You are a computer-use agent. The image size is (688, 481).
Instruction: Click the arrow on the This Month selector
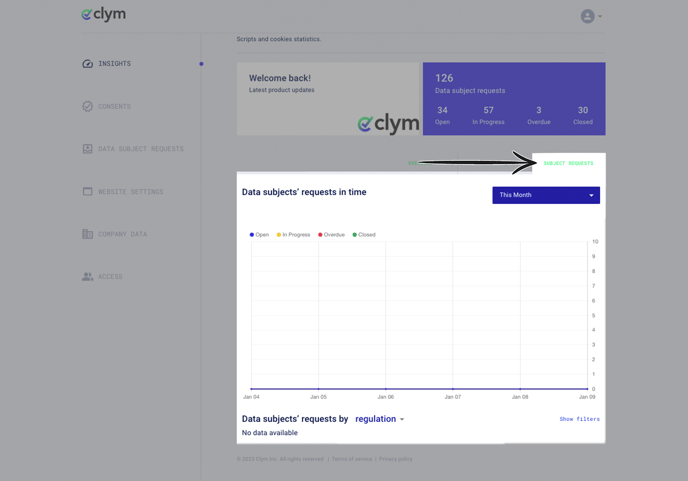point(591,195)
